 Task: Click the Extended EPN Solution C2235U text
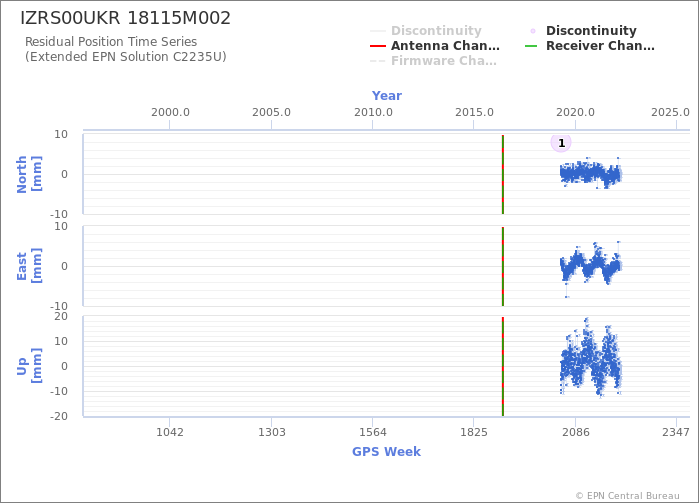tap(125, 57)
